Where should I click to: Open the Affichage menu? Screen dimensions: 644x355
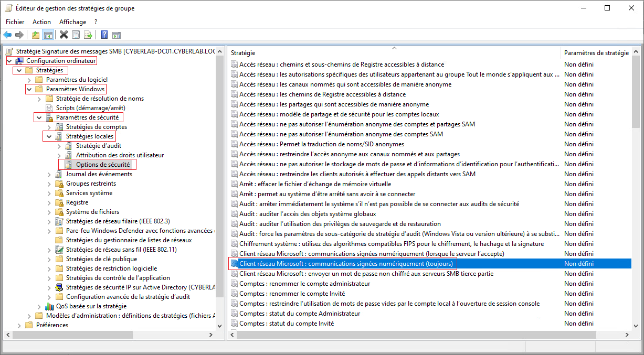[x=72, y=22]
